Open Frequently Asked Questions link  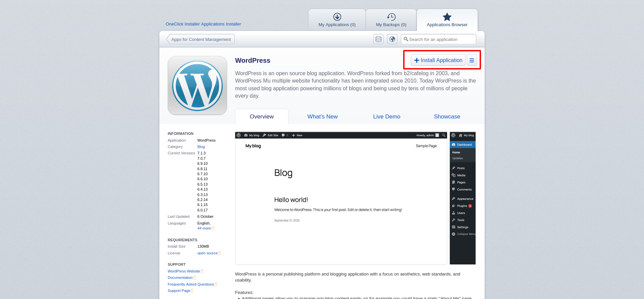point(191,285)
